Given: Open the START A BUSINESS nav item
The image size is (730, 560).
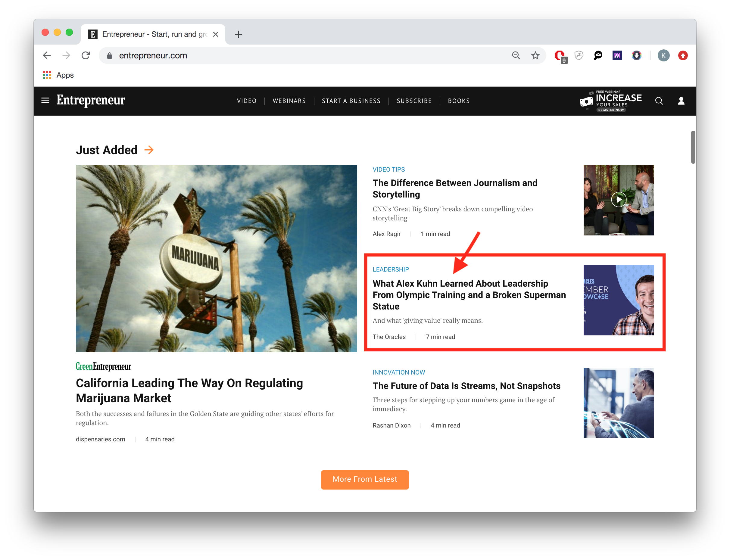Looking at the screenshot, I should (x=351, y=101).
